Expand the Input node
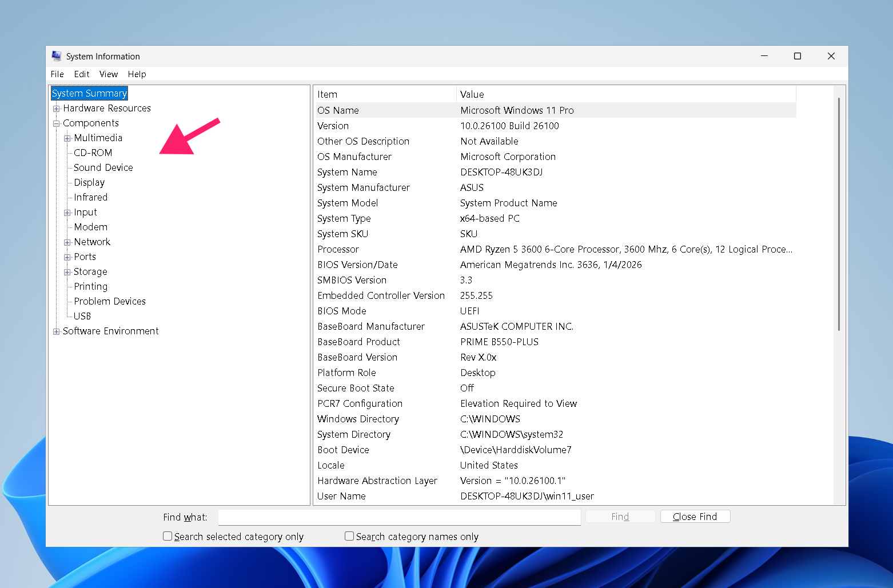The image size is (893, 588). (x=67, y=213)
